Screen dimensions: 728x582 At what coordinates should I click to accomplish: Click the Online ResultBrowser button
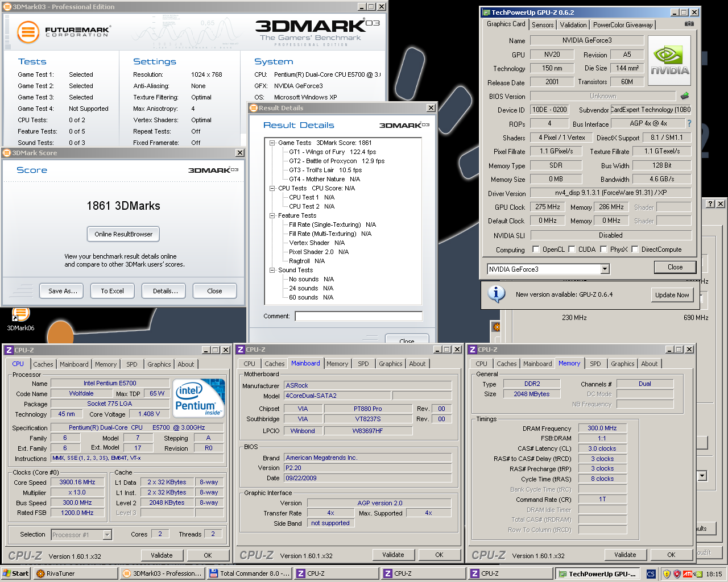pyautogui.click(x=123, y=234)
